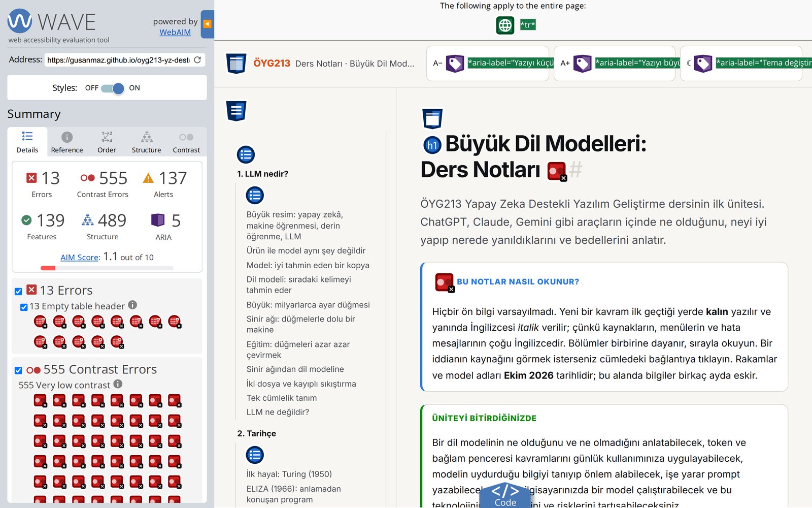Open 'Tek cümlelik tanım' contents entry
812x508 pixels.
[282, 398]
